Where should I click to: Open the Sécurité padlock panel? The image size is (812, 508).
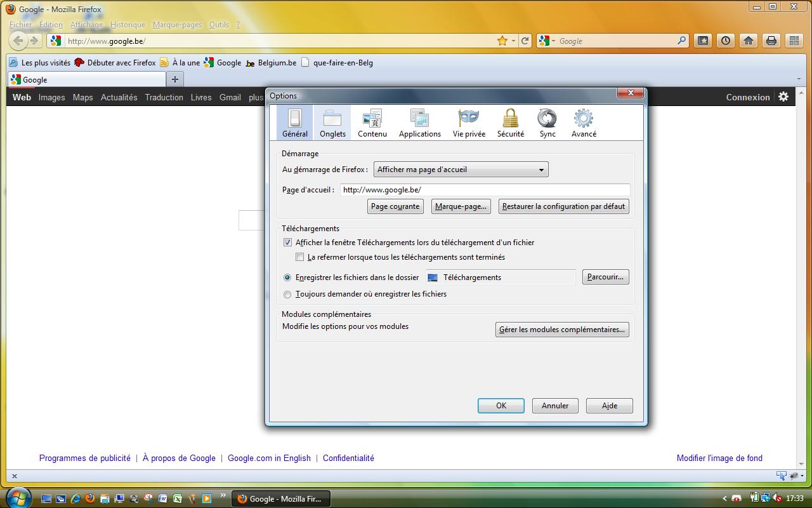511,123
